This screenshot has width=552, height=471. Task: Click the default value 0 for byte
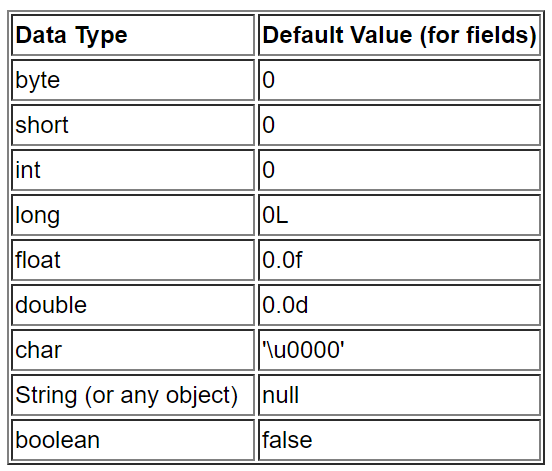click(400, 80)
